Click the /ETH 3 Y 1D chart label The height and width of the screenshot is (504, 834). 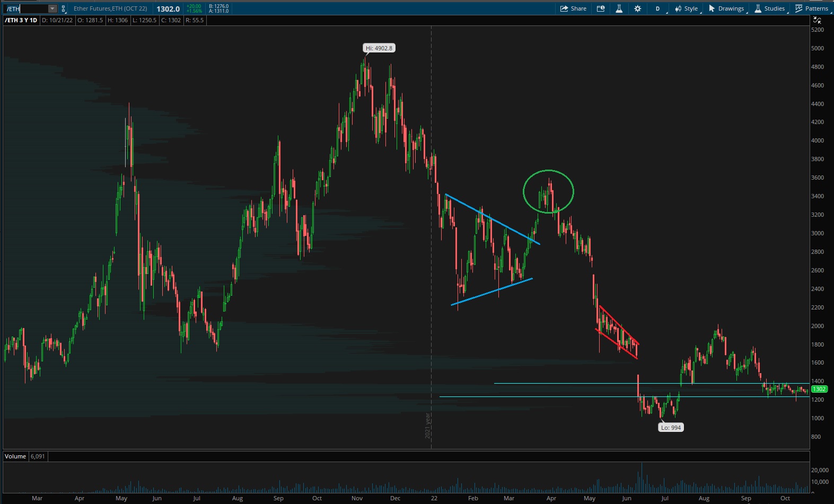pyautogui.click(x=21, y=20)
